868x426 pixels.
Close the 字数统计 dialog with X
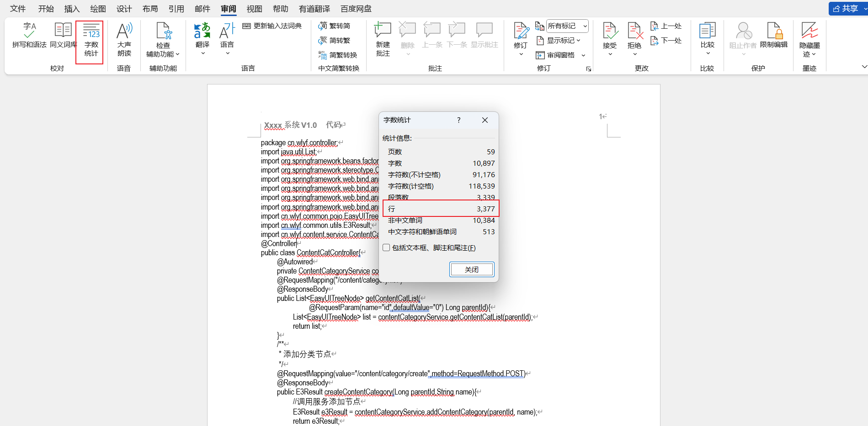[x=485, y=120]
